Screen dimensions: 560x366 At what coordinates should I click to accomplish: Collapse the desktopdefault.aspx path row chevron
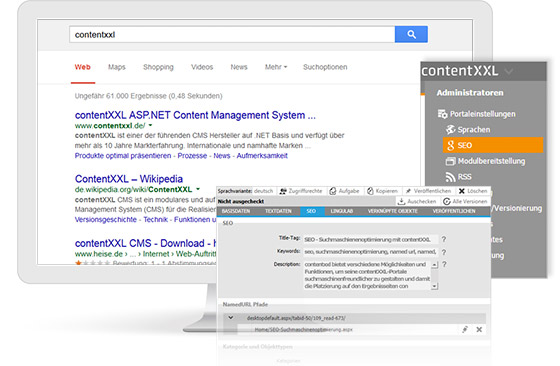(231, 317)
